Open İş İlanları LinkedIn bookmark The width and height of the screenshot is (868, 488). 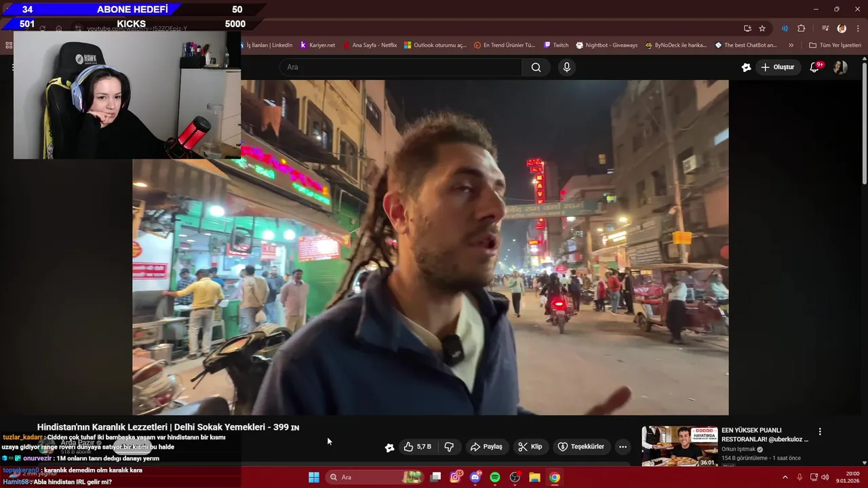point(269,45)
